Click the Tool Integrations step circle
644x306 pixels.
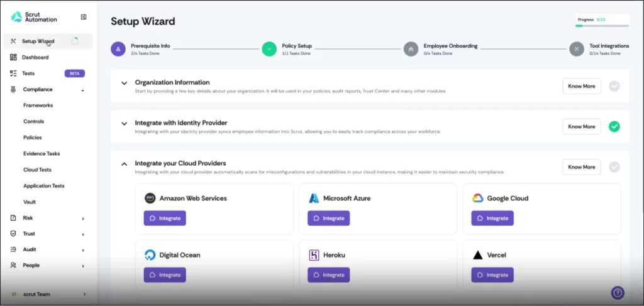(577, 49)
